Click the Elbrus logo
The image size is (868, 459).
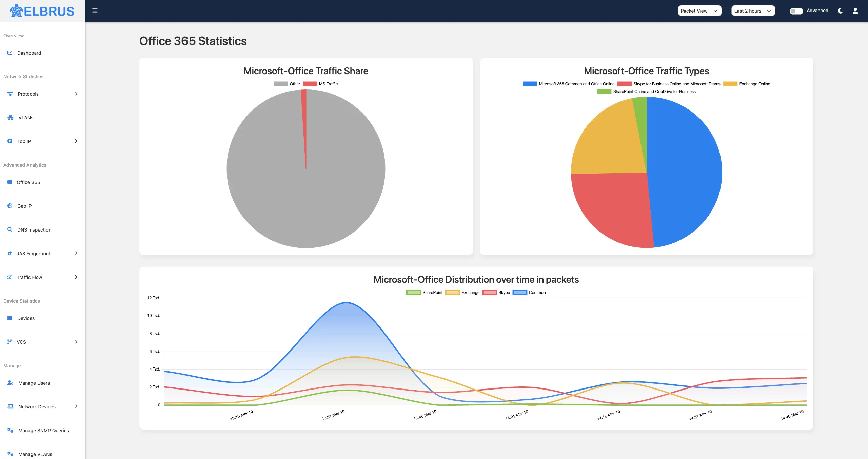(42, 11)
